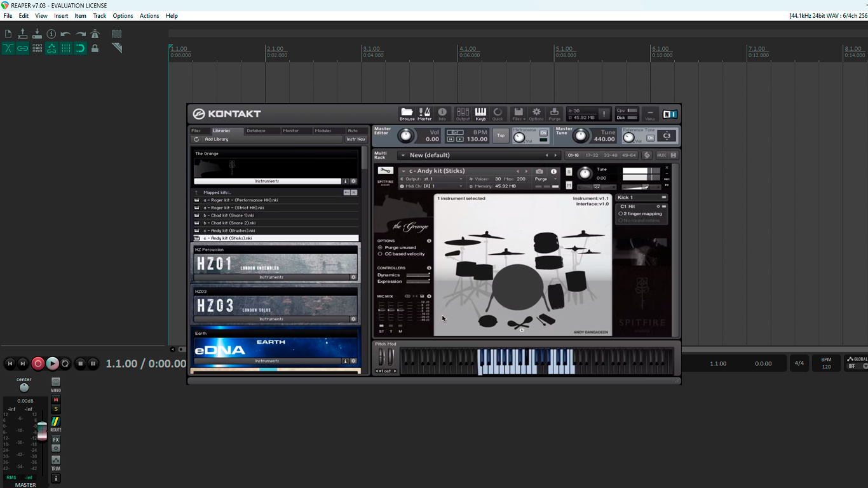Screen dimensions: 868x488
Task: Toggle REAPER ripple editing grid icon
Action: [x=37, y=48]
